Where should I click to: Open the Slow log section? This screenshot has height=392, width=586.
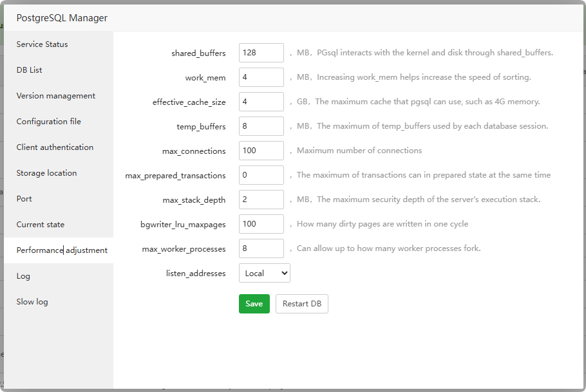click(32, 302)
